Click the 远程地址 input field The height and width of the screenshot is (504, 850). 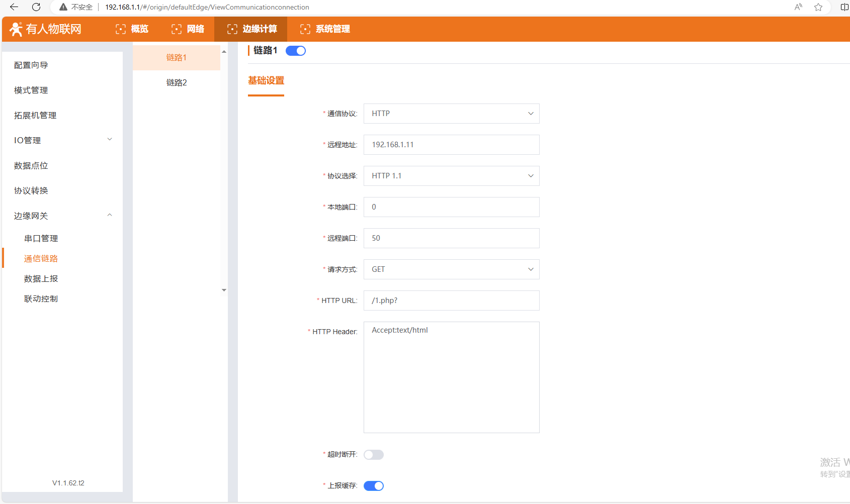(x=451, y=145)
